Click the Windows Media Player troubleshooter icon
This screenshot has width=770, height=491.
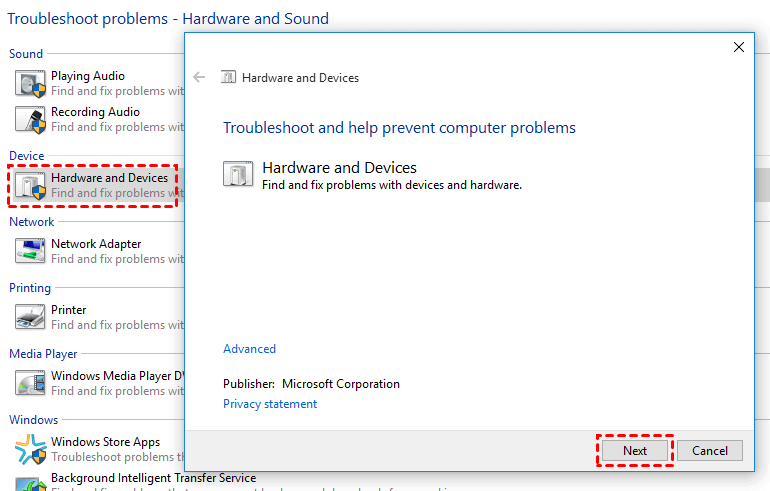pyautogui.click(x=31, y=383)
